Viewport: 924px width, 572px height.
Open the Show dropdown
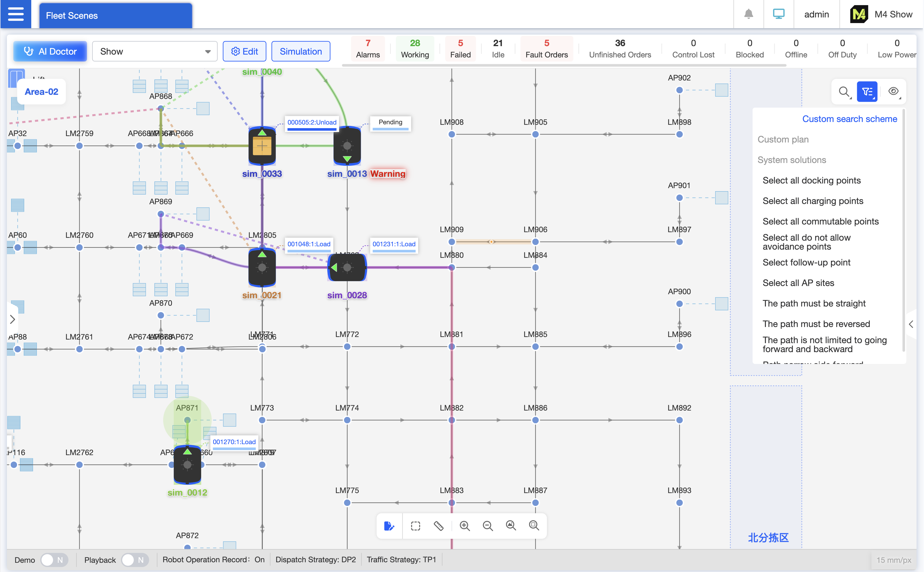pos(155,52)
